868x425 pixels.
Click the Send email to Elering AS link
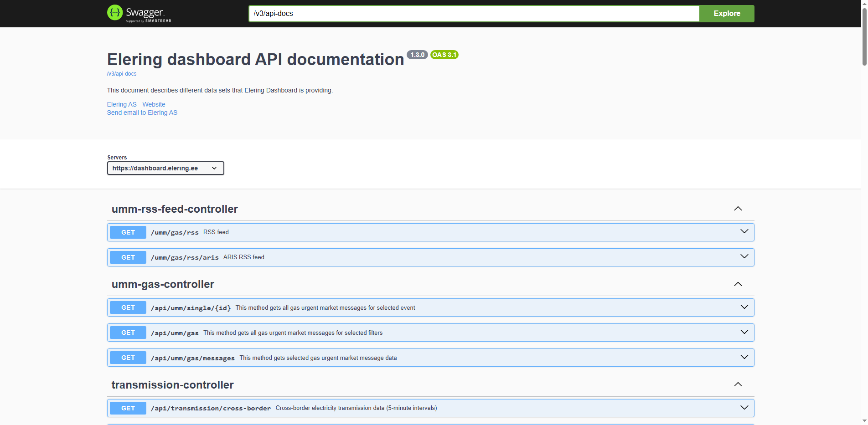coord(142,113)
